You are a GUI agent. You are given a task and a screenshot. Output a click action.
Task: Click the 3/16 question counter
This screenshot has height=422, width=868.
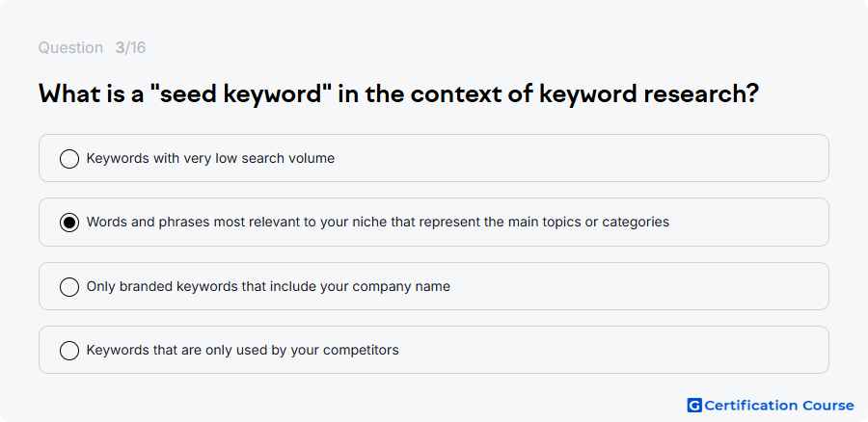pos(130,48)
